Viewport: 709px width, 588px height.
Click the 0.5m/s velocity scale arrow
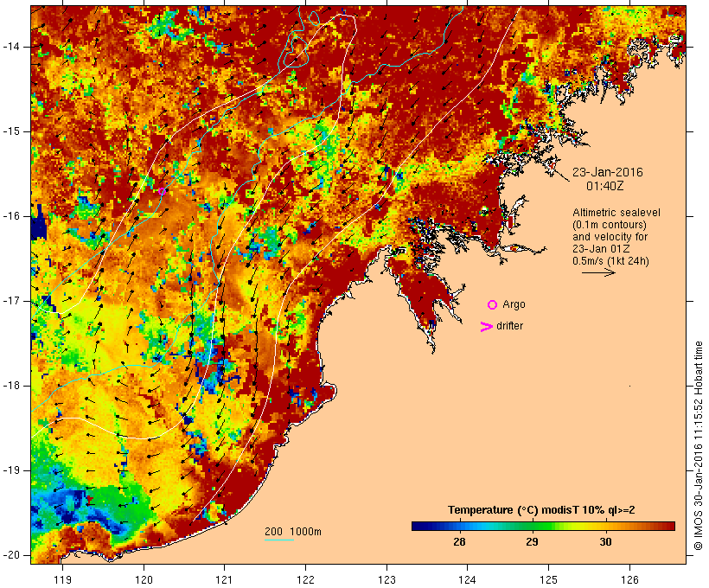pos(598,272)
